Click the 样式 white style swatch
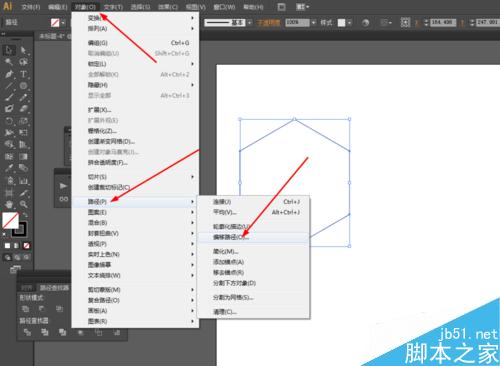This screenshot has height=366, width=500. [341, 23]
